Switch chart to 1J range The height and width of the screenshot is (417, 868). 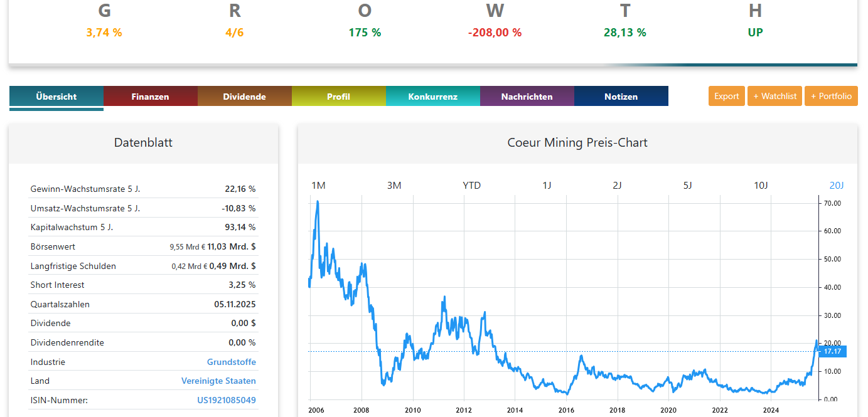pyautogui.click(x=547, y=185)
